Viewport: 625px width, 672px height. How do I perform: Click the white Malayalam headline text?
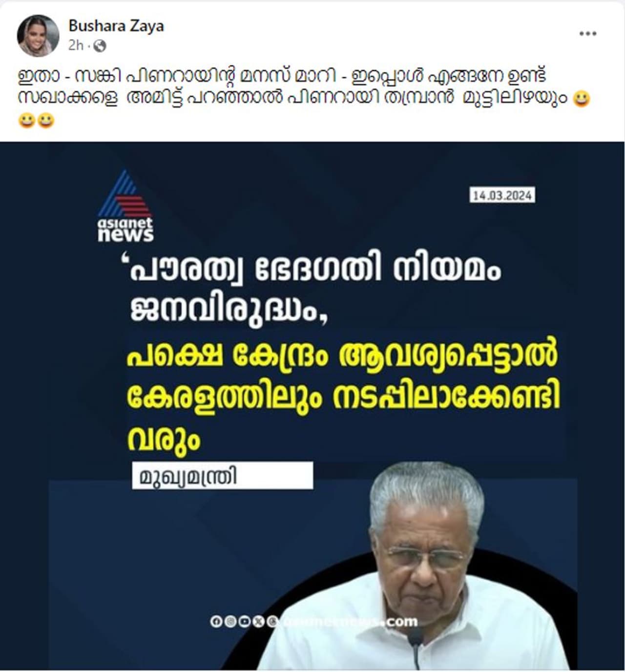pyautogui.click(x=316, y=292)
